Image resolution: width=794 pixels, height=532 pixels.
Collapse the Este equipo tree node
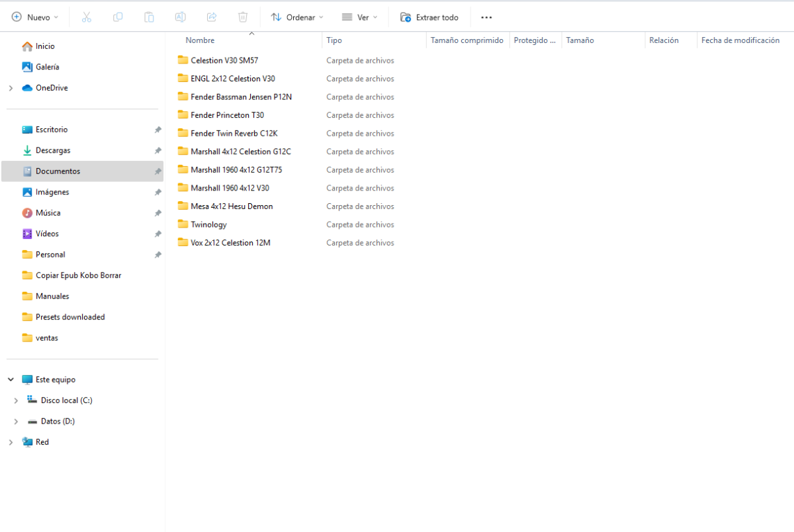point(11,380)
